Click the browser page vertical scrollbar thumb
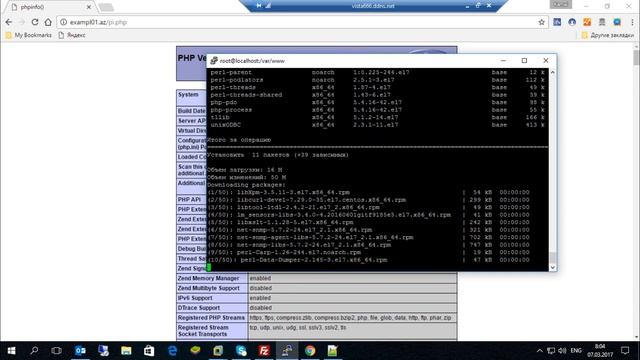Screen dimensions: 640x360 click(636, 57)
